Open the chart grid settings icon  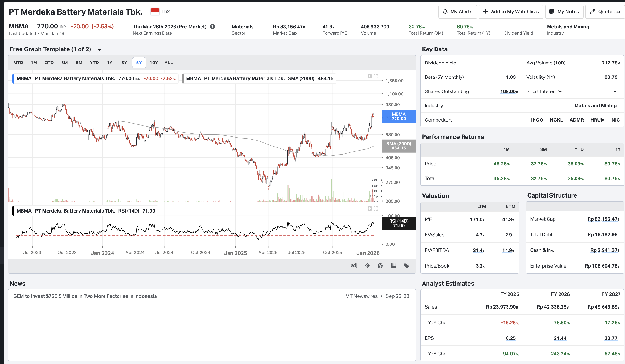pyautogui.click(x=393, y=266)
